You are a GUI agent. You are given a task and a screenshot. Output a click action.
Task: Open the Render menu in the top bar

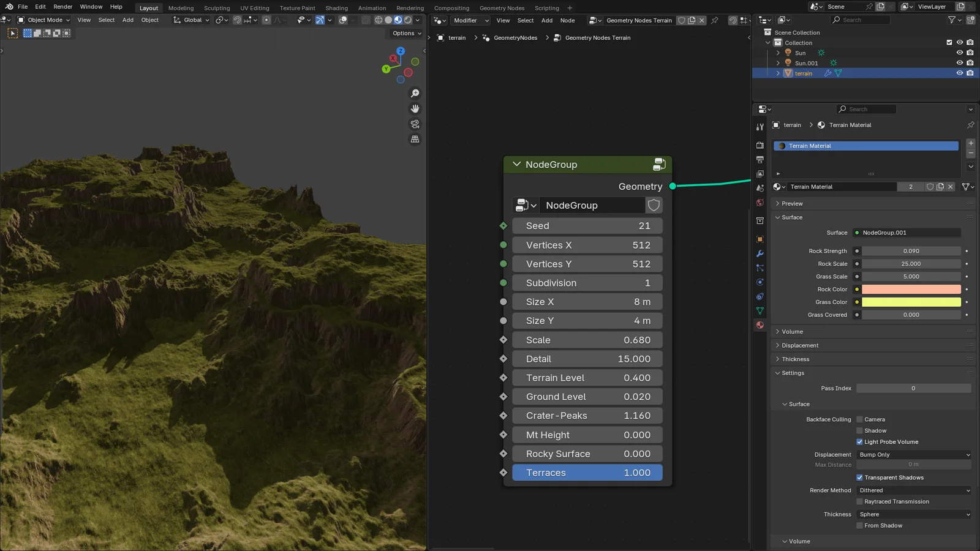coord(62,7)
